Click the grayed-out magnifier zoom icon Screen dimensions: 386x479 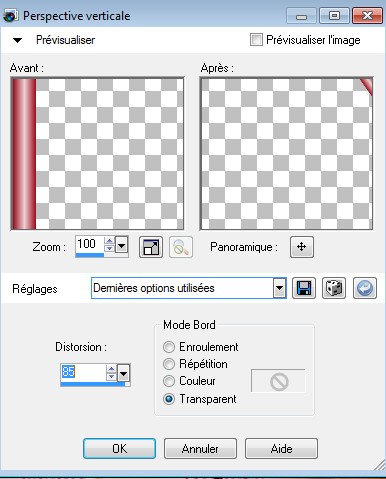click(x=181, y=247)
